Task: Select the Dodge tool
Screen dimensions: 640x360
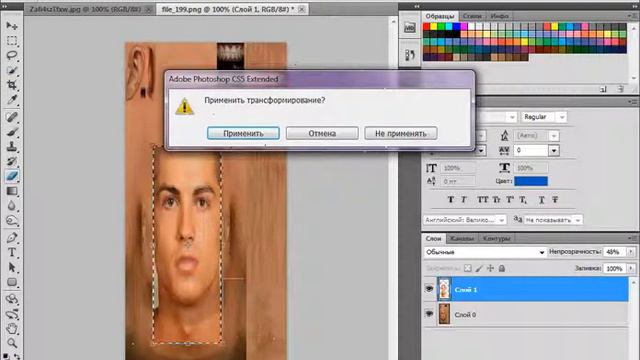Action: click(11, 220)
